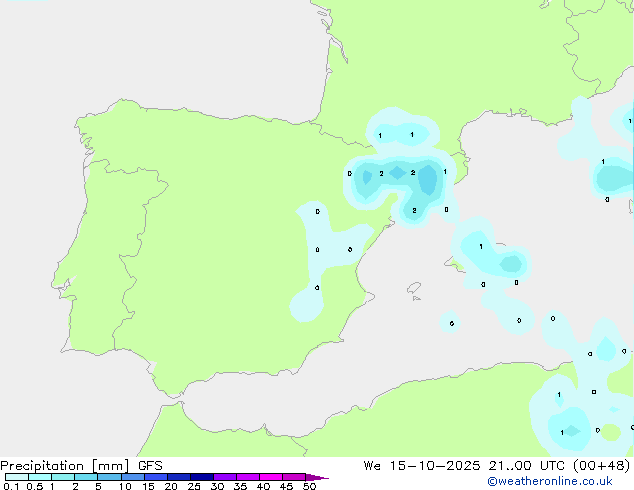Click the "10" legend tick label
Viewport: 634px width, 490px height.
pos(125,486)
